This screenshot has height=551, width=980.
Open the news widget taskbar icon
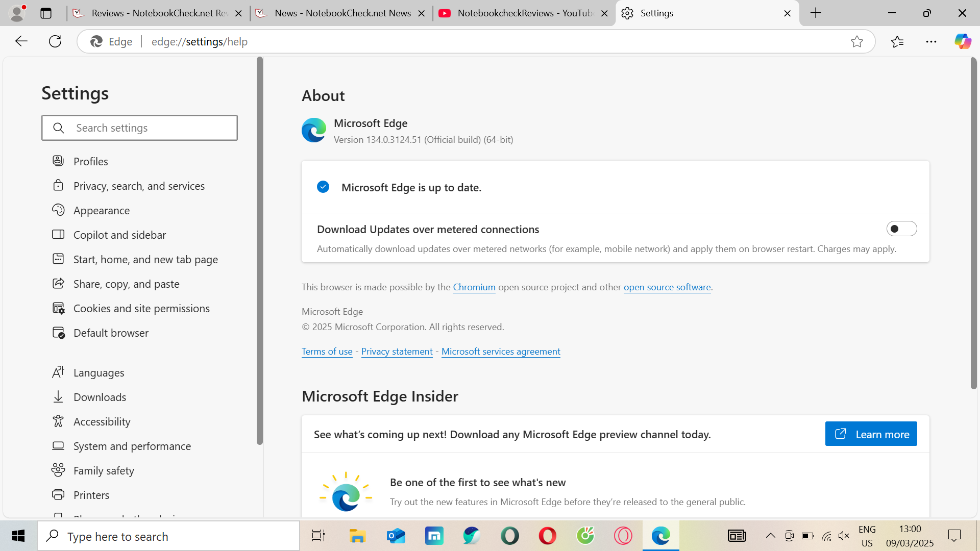click(x=737, y=536)
